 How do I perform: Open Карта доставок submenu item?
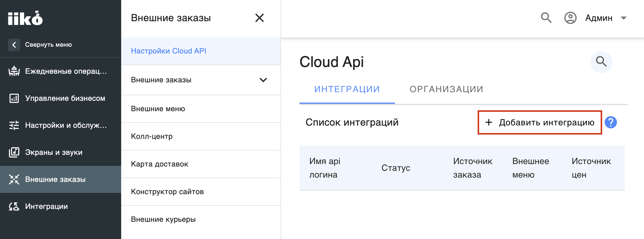201,164
